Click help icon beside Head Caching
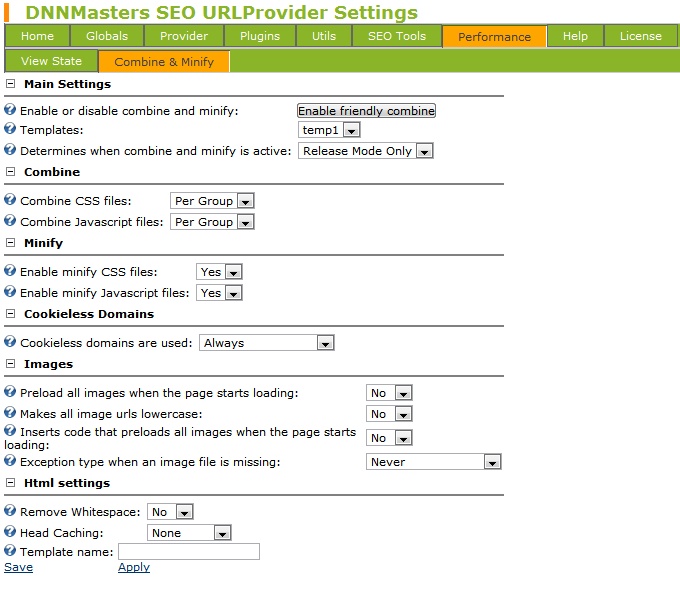 (10, 531)
